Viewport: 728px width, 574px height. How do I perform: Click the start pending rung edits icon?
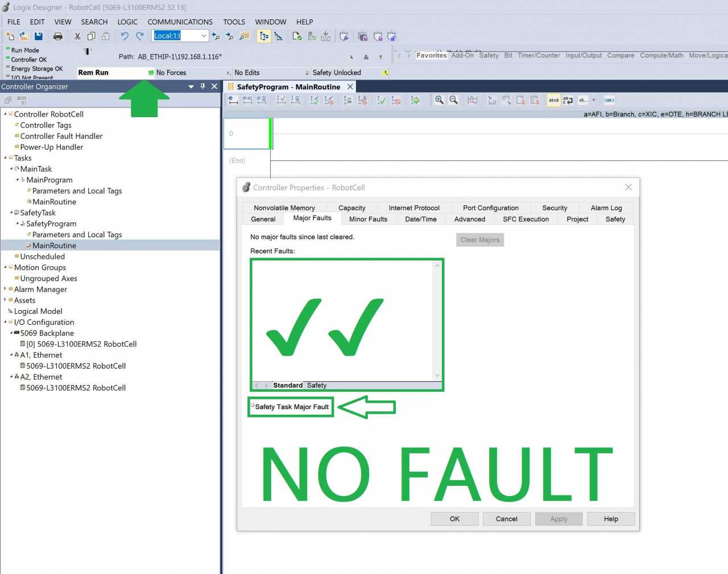233,100
